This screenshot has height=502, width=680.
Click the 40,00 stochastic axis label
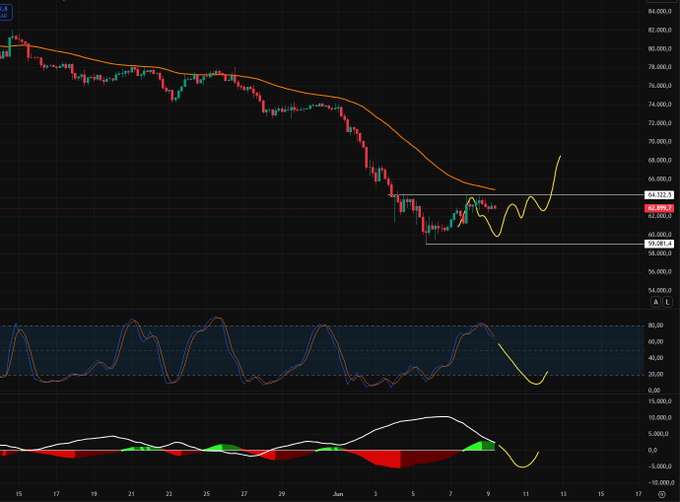pyautogui.click(x=655, y=358)
